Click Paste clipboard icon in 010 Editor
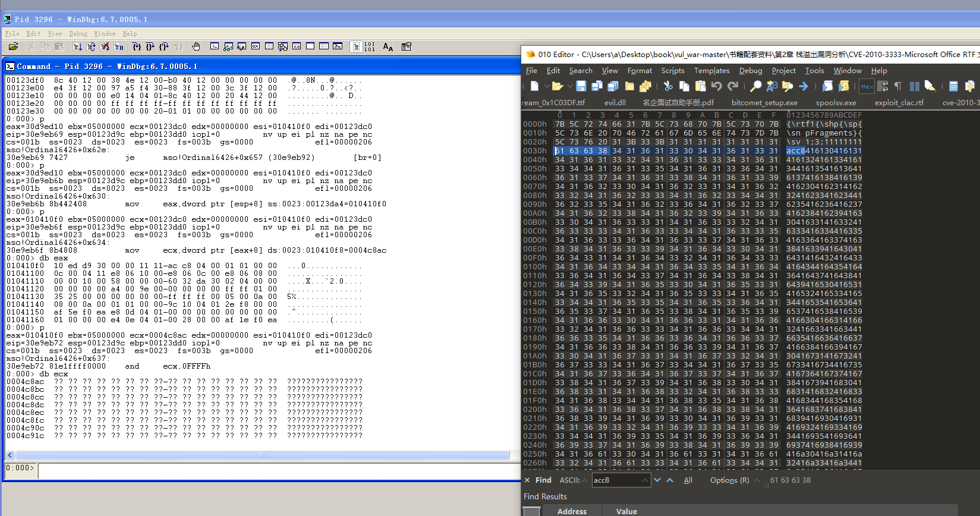Image resolution: width=980 pixels, height=516 pixels. (700, 86)
